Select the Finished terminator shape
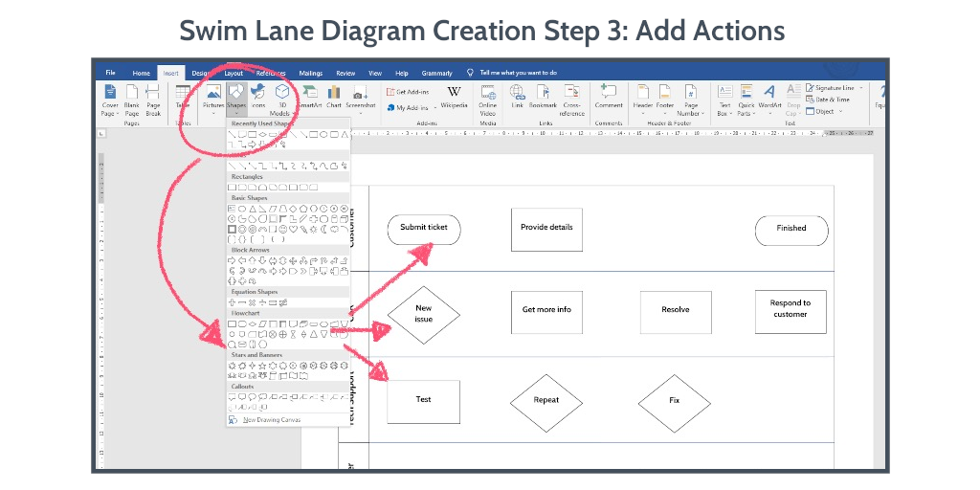 point(791,230)
